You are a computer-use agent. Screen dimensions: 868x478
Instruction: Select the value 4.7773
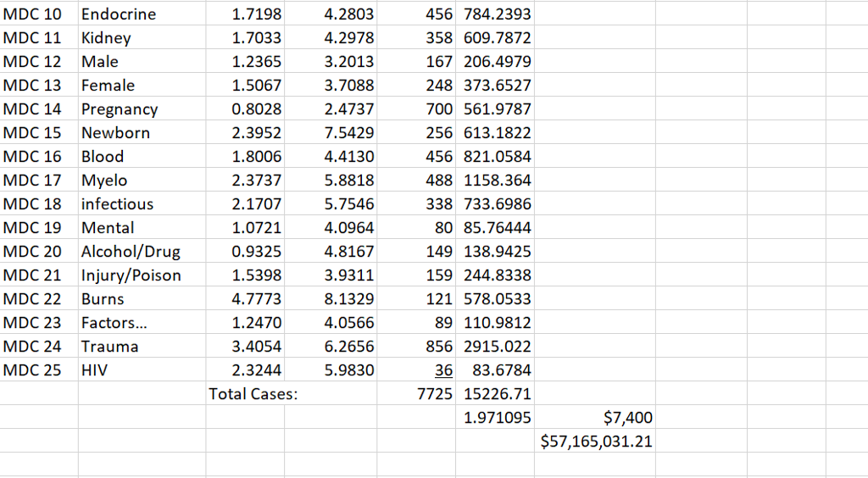pos(245,299)
